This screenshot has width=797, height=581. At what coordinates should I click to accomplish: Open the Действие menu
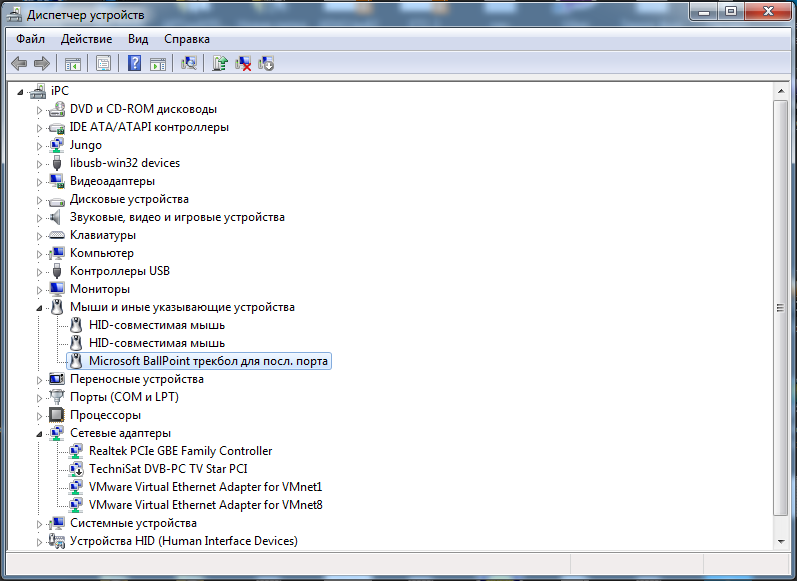[x=86, y=39]
